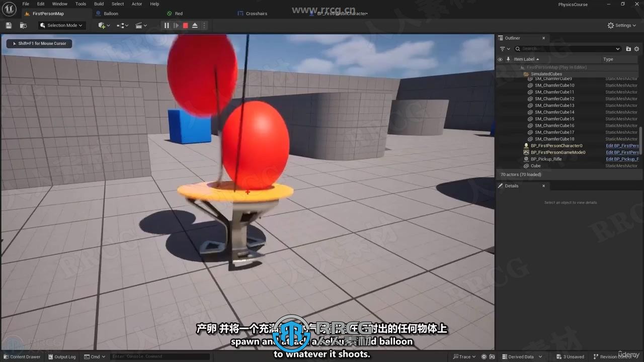The height and width of the screenshot is (362, 644).
Task: Click the Outliner search field
Action: 568,49
